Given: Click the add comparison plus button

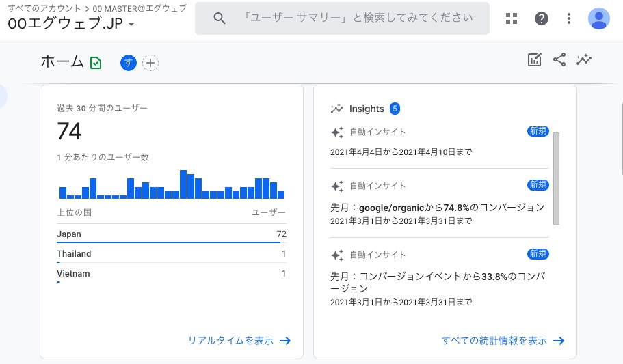Looking at the screenshot, I should coord(150,63).
